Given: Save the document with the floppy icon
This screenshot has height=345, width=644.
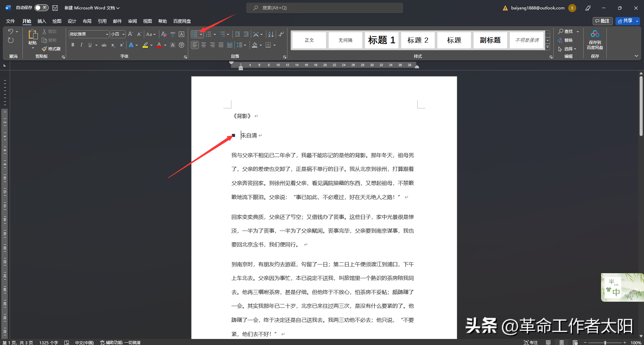Looking at the screenshot, I should [x=55, y=8].
